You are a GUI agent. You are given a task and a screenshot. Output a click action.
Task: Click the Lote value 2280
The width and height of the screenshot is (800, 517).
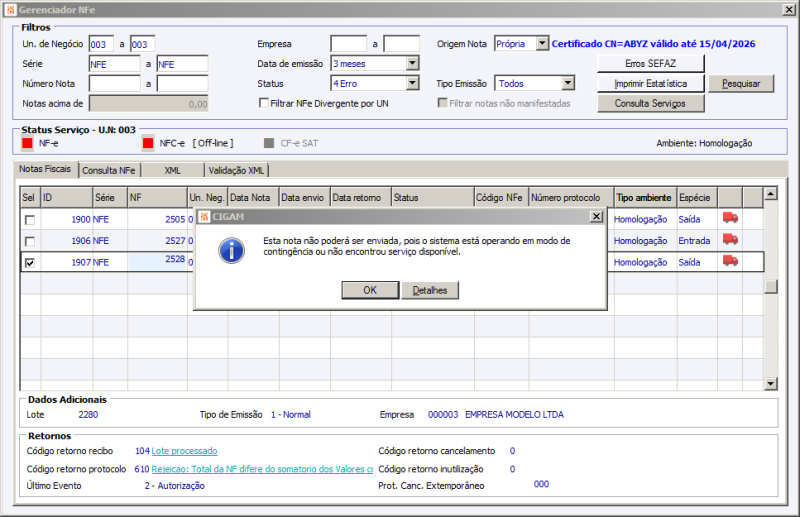(x=88, y=414)
